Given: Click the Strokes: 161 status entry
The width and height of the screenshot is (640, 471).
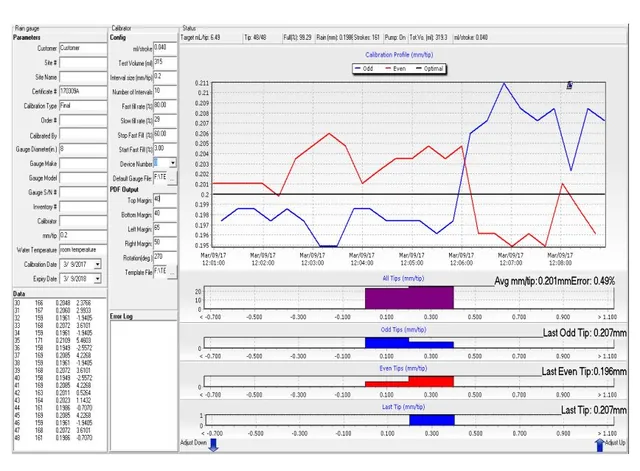Looking at the screenshot, I should coord(367,38).
